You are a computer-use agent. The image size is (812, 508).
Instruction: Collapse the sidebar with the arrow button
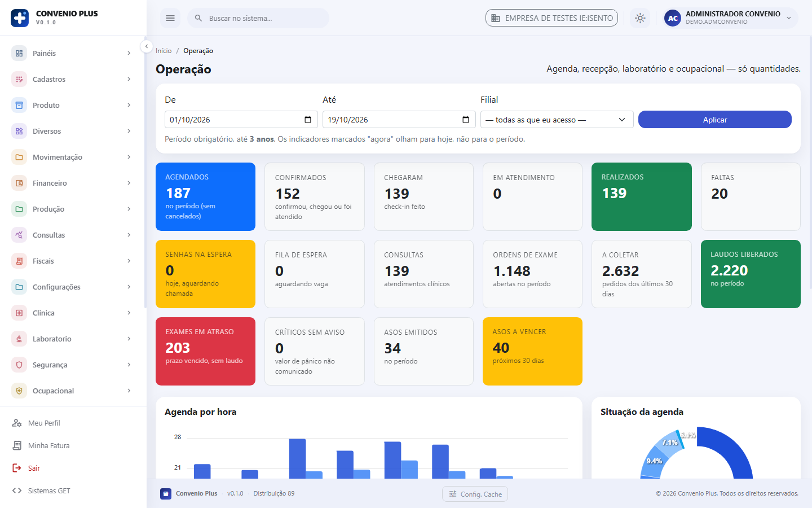point(147,47)
